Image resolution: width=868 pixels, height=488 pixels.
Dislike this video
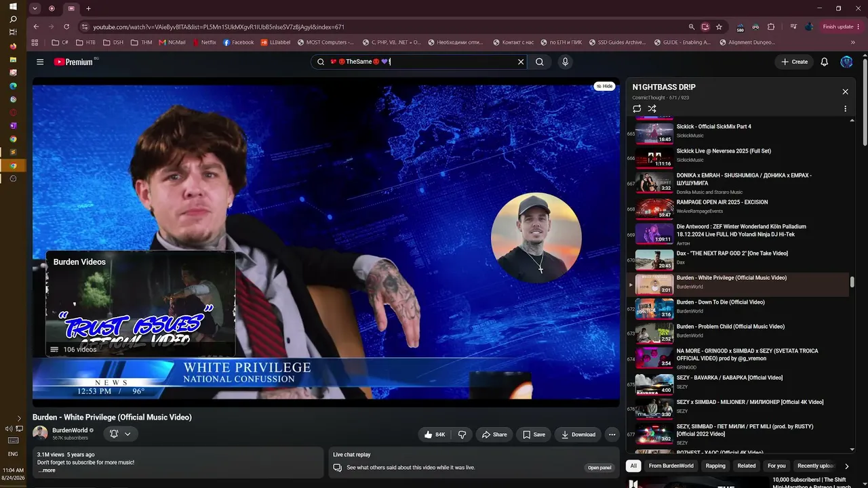point(462,434)
